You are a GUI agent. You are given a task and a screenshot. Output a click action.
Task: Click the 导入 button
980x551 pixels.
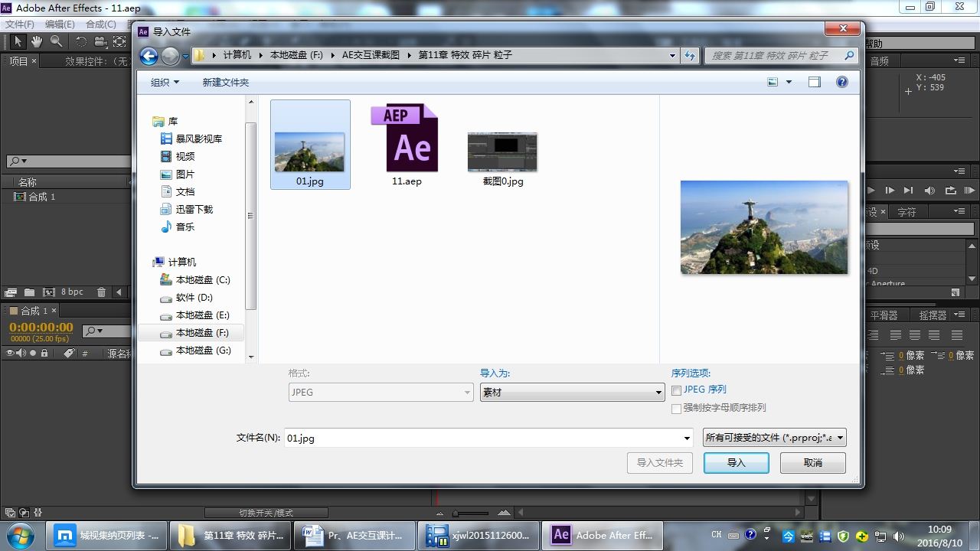click(x=737, y=463)
